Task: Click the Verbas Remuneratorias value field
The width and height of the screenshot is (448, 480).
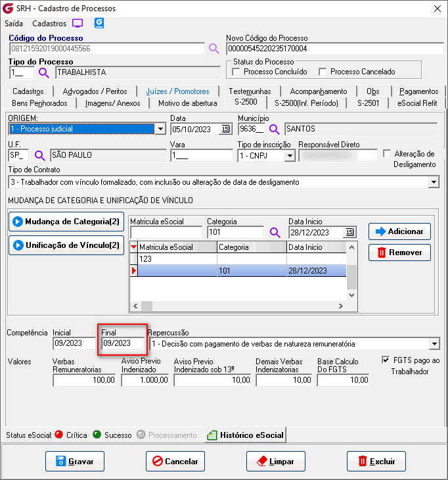Action: pos(84,380)
